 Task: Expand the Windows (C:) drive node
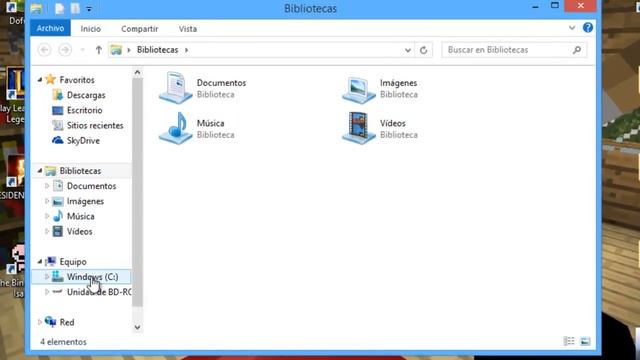tap(47, 276)
